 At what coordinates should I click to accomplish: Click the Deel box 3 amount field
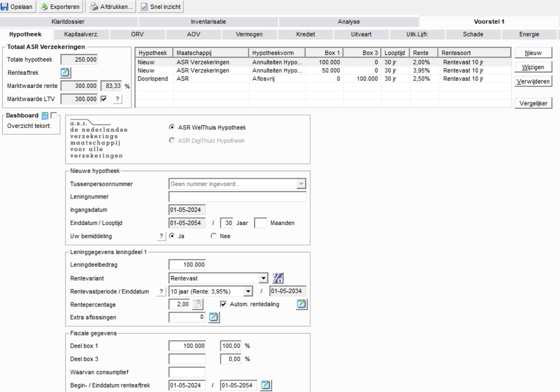[x=187, y=359]
